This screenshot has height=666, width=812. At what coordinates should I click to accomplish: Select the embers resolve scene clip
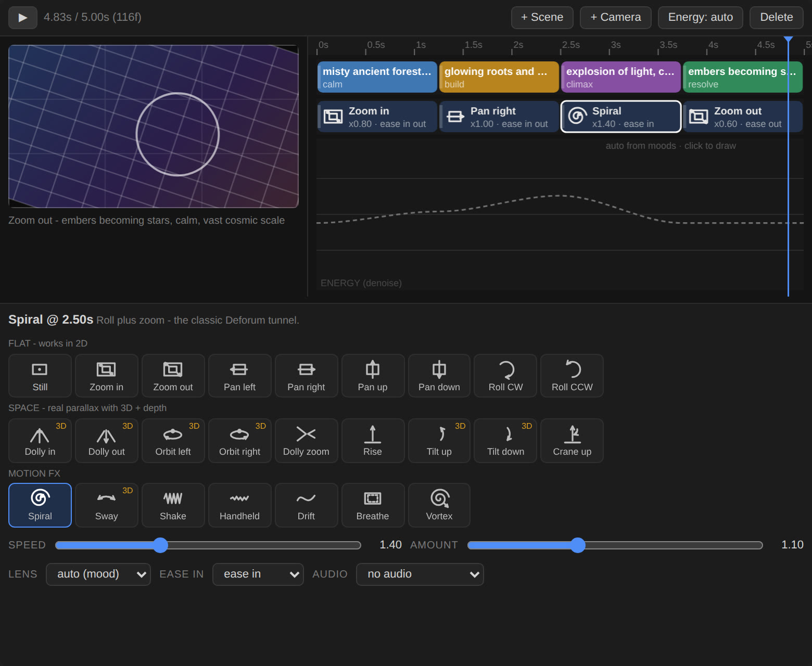743,77
